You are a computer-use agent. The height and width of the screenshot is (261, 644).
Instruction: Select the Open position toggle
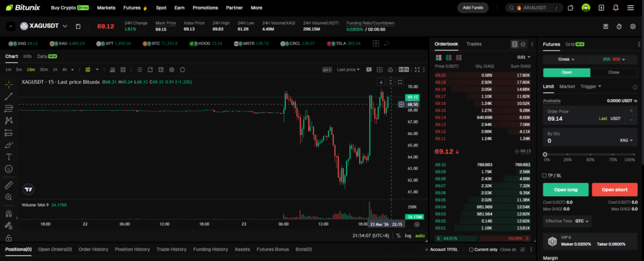(x=567, y=73)
